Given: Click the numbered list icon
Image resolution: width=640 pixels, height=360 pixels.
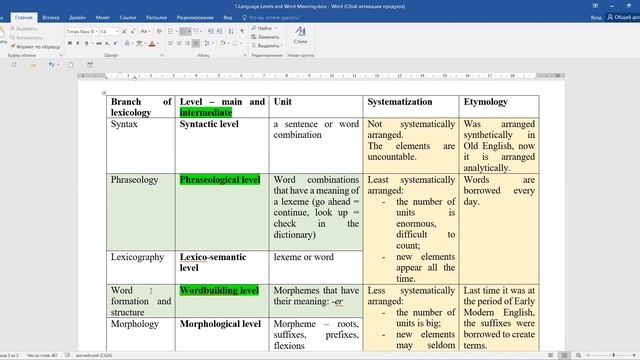Looking at the screenshot, I should 183,31.
